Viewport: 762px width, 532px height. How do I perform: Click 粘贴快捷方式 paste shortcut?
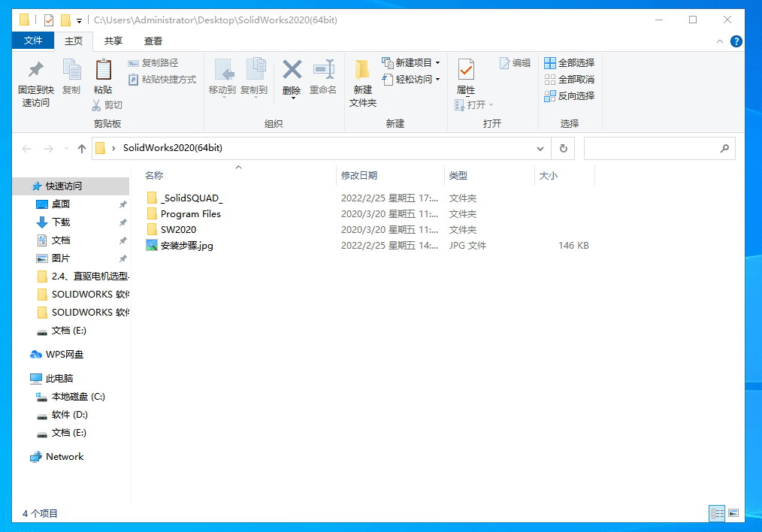(x=162, y=79)
